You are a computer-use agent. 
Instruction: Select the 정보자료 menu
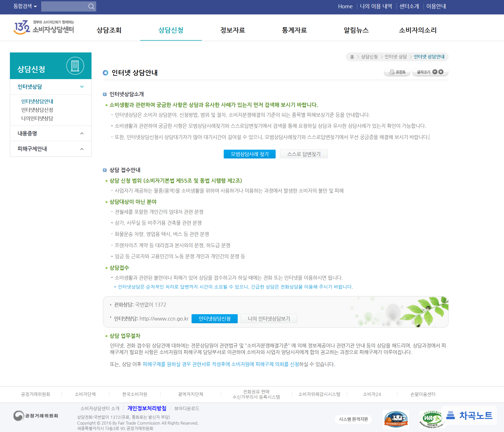coord(233,30)
